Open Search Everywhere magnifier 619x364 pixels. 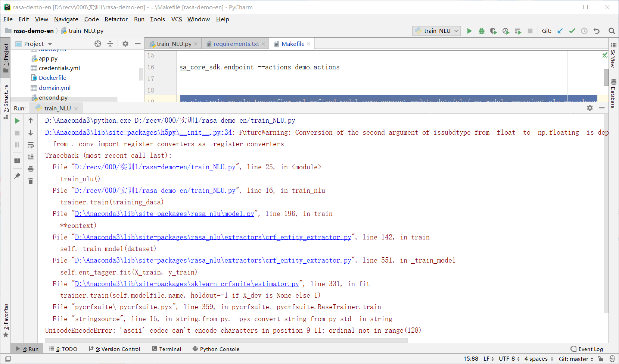pos(612,31)
